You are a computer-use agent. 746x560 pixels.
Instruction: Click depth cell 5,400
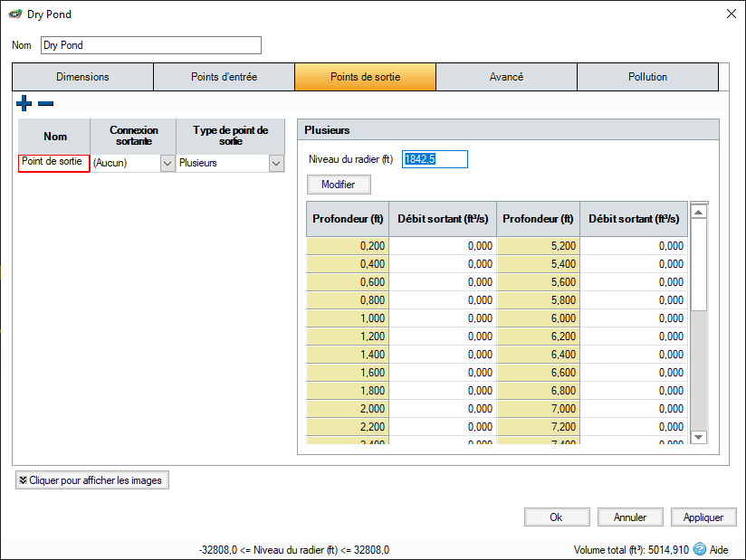click(539, 264)
